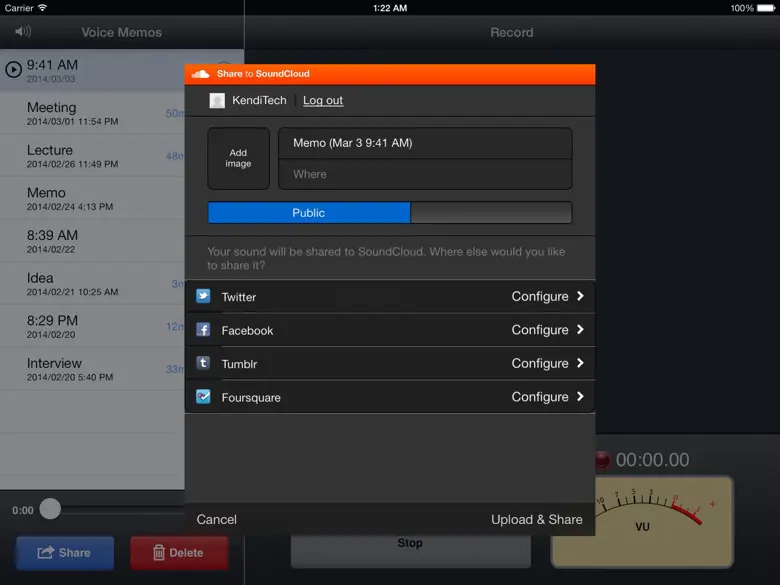Expand the Foursquare row chevron
The image size is (780, 585).
point(580,396)
